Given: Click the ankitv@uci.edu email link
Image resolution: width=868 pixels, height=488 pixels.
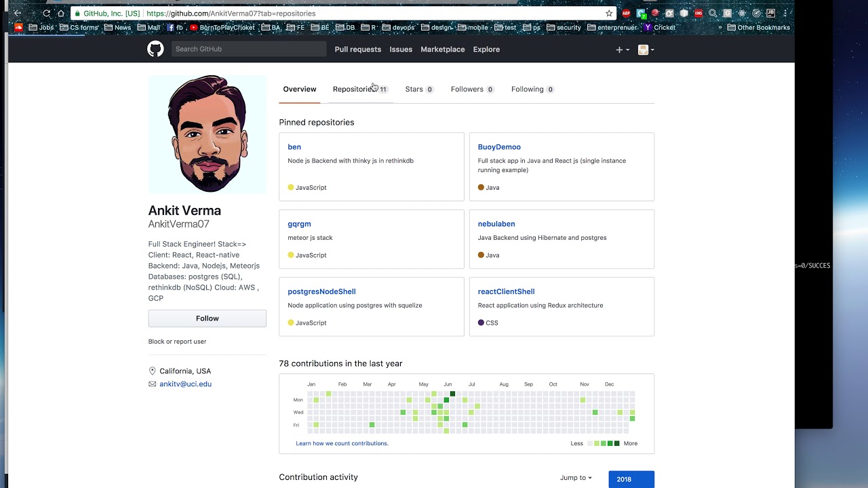Looking at the screenshot, I should (185, 384).
